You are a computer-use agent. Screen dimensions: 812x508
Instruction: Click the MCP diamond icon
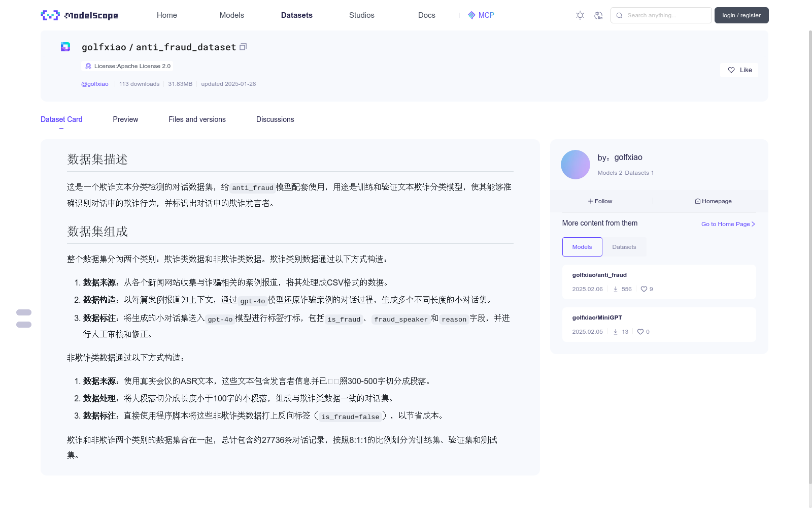[x=471, y=15]
